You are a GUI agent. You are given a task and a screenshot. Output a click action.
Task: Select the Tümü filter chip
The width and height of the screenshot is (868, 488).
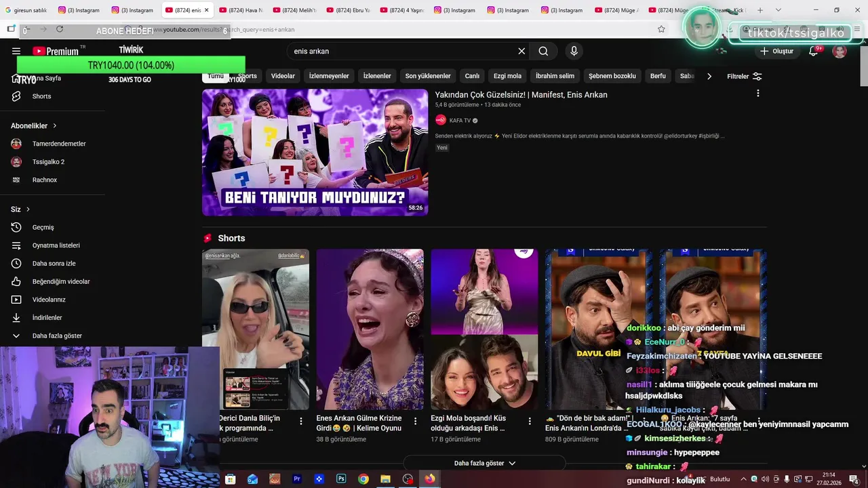tap(216, 76)
